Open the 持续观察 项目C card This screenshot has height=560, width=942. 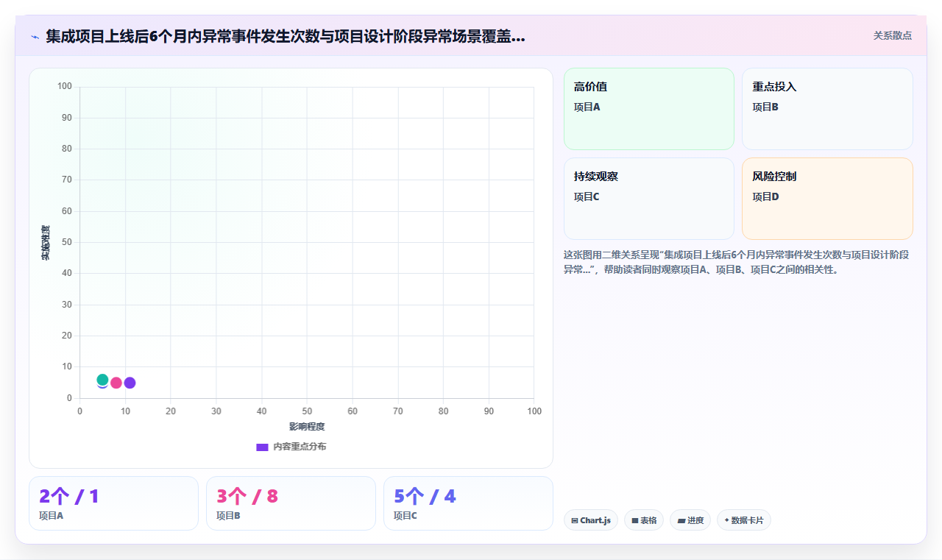(649, 199)
